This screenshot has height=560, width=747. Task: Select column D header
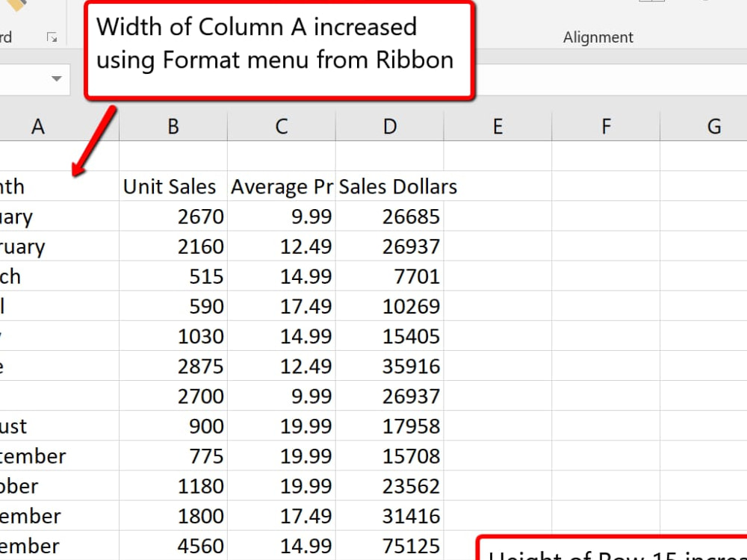coord(390,127)
